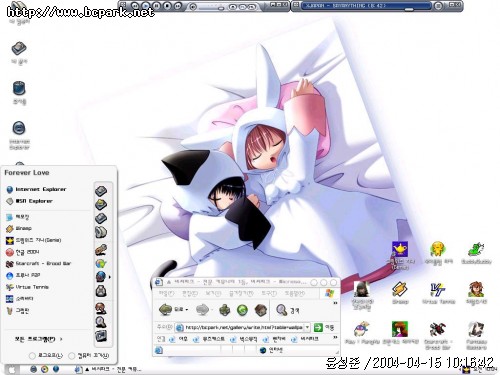
Task: Click the green BuddyBuddy desktop icon
Action: (x=476, y=249)
